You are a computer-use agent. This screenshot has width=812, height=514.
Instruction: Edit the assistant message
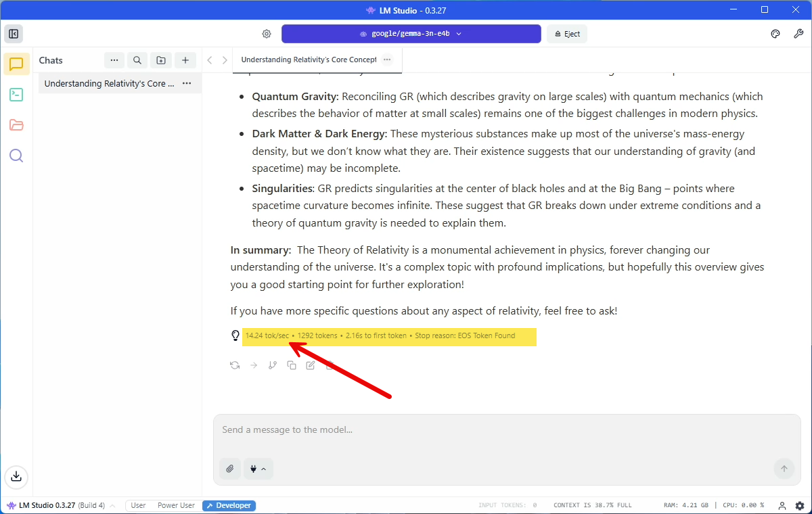[x=311, y=365]
